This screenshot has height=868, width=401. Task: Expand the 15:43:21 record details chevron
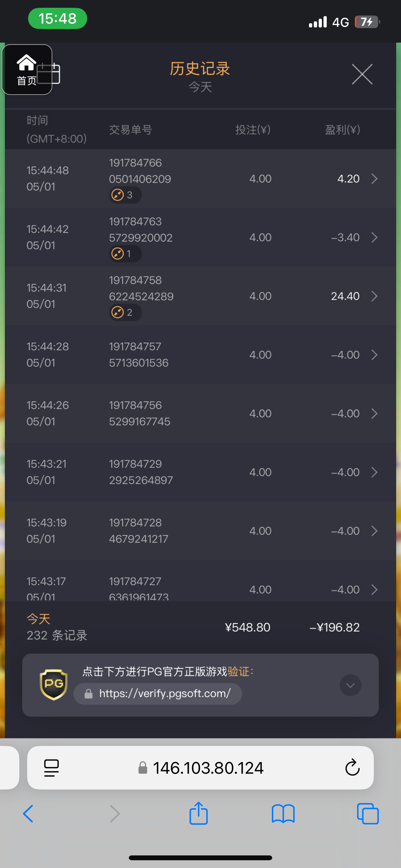(x=374, y=472)
